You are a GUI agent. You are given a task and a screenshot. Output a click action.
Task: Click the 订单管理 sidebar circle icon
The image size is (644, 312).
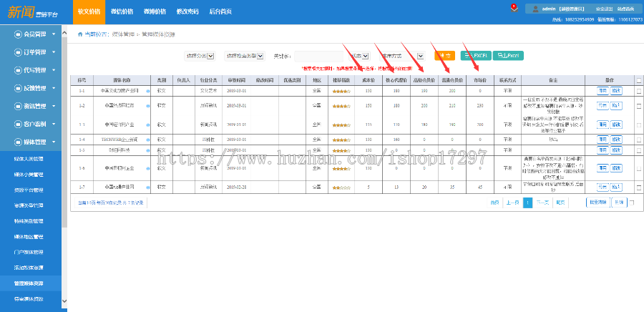point(18,52)
